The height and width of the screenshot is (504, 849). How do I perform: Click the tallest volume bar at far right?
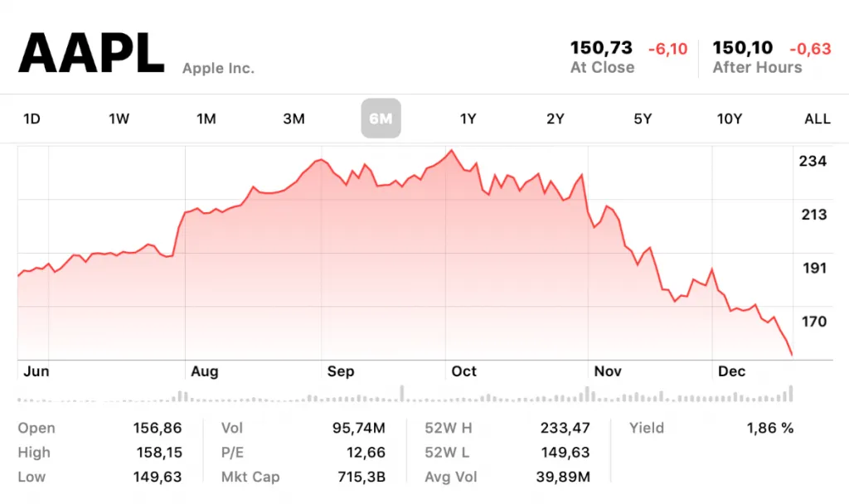791,393
